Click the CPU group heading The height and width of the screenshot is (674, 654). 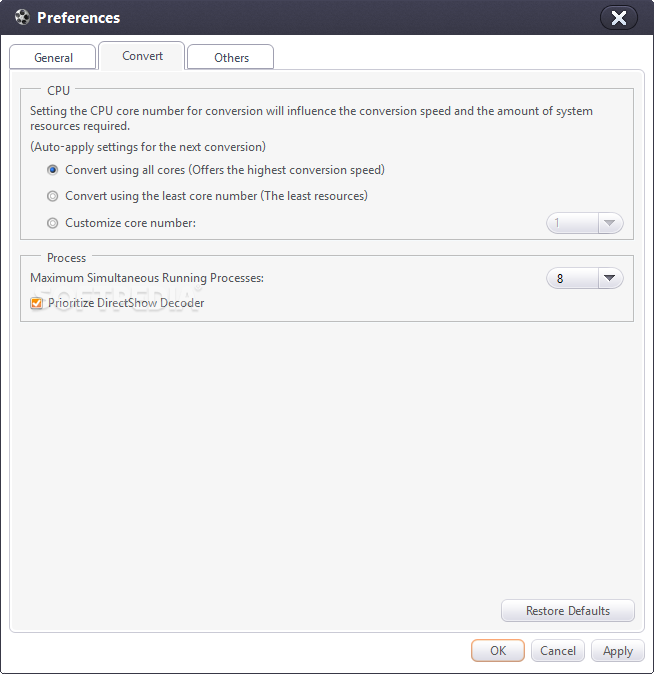58,91
